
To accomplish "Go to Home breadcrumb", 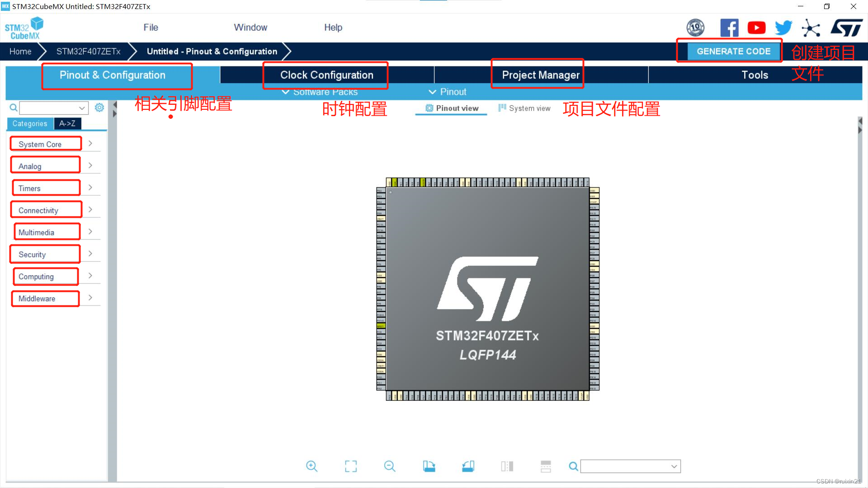I will [20, 52].
